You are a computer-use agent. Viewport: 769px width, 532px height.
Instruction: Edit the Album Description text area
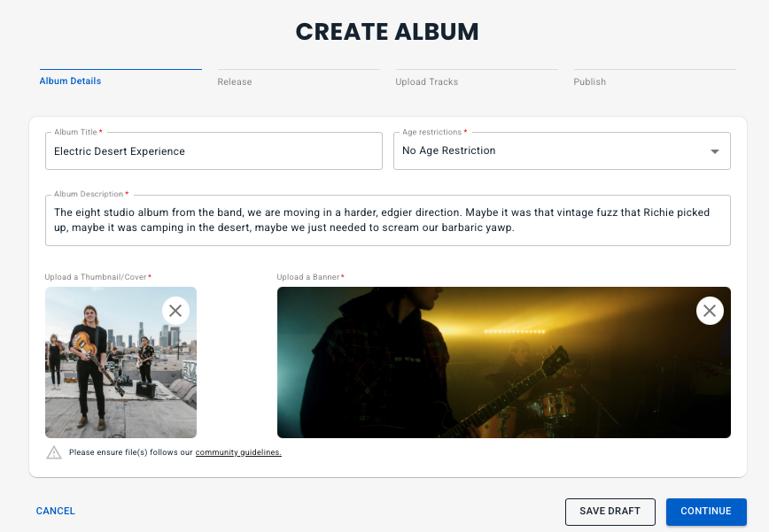(388, 220)
